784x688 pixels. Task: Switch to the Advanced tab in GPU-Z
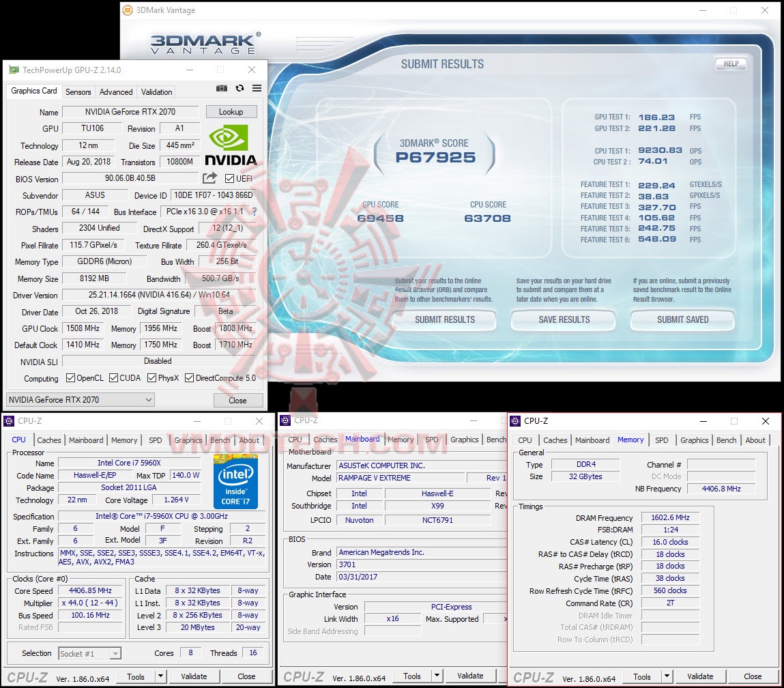point(116,92)
